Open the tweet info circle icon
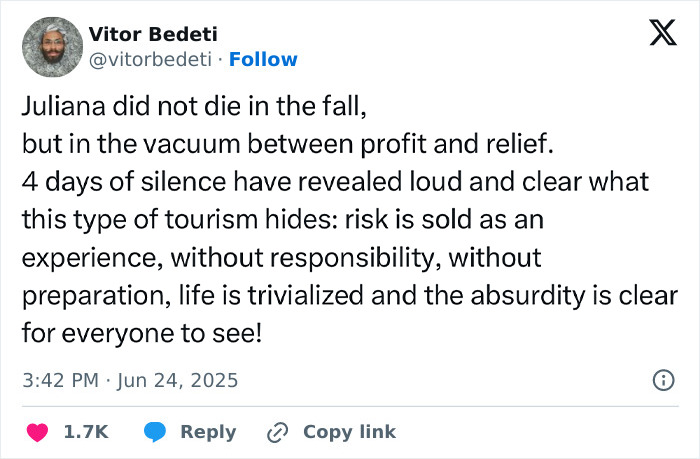Image resolution: width=700 pixels, height=459 pixels. [662, 380]
